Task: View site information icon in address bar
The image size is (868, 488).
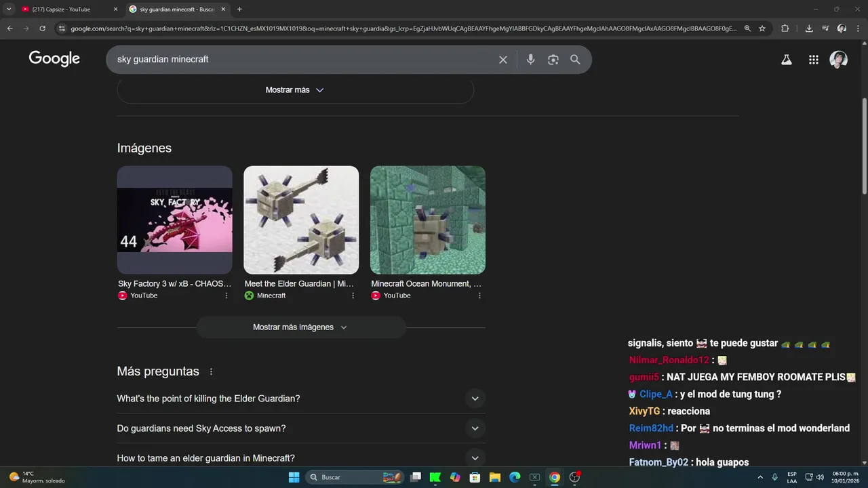Action: (62, 28)
